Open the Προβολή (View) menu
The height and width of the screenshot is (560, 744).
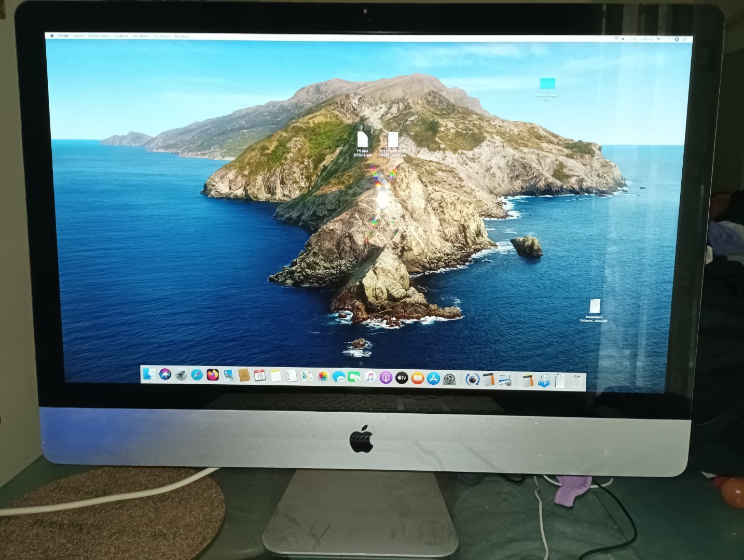(121, 36)
